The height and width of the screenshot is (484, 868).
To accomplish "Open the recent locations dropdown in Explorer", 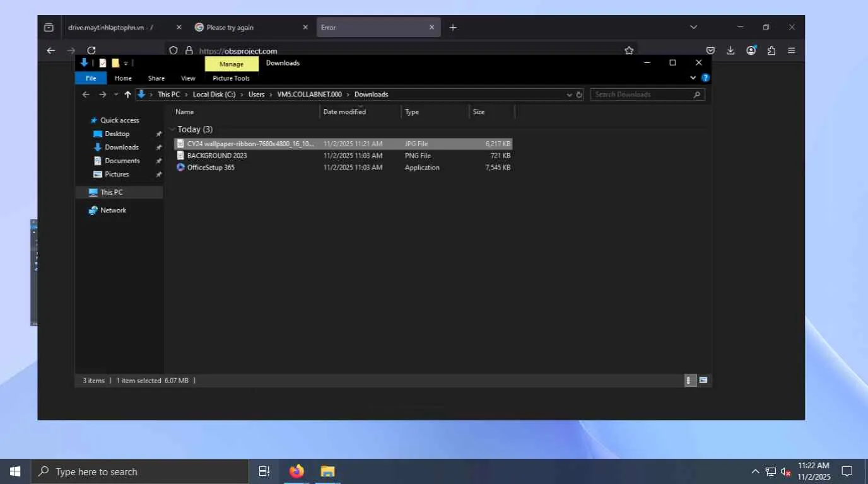I will click(116, 95).
